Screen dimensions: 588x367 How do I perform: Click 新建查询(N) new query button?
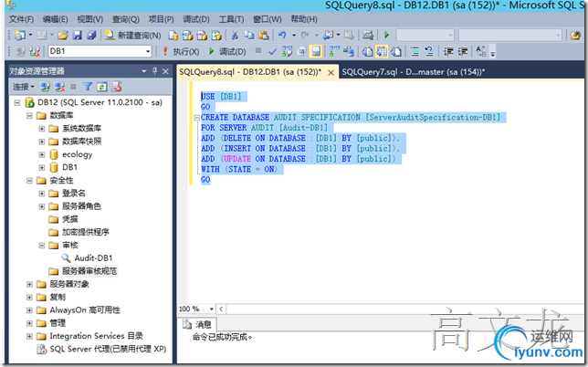(132, 36)
